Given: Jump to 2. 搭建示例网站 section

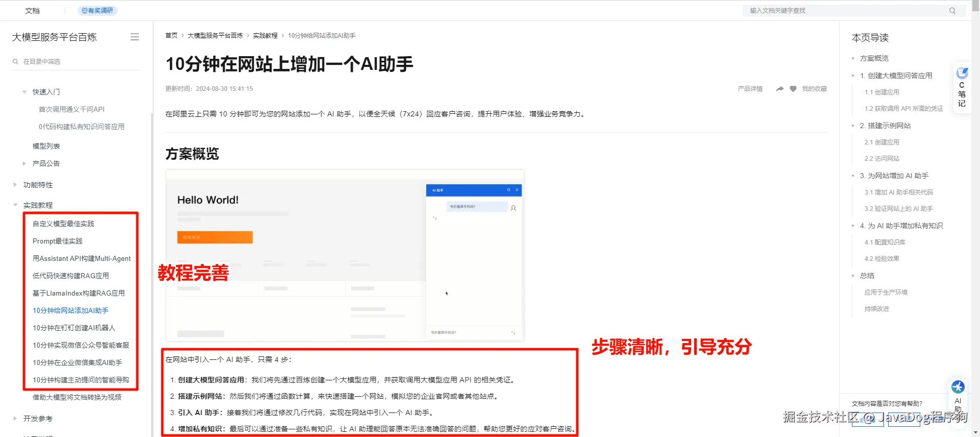Looking at the screenshot, I should coord(885,126).
